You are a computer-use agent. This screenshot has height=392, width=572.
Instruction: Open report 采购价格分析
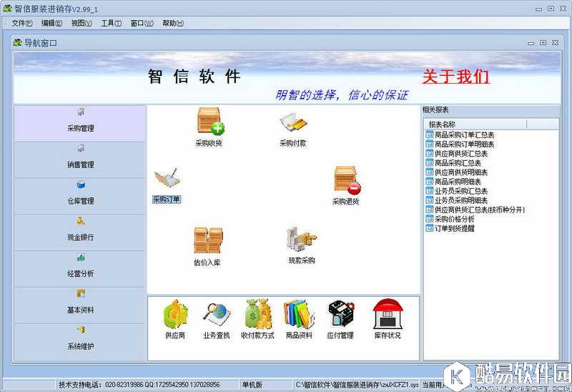(450, 219)
